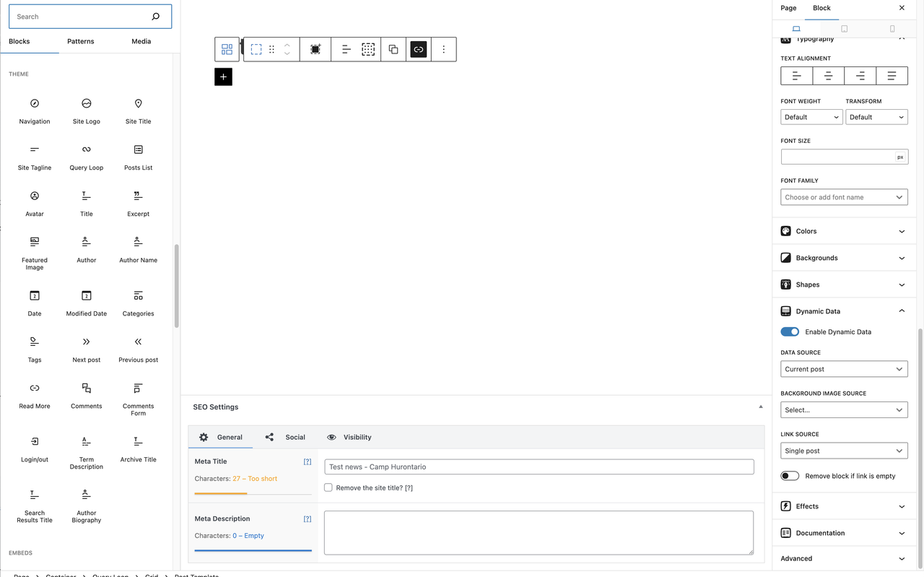924x577 pixels.
Task: Insert the Login/out block
Action: 35,449
